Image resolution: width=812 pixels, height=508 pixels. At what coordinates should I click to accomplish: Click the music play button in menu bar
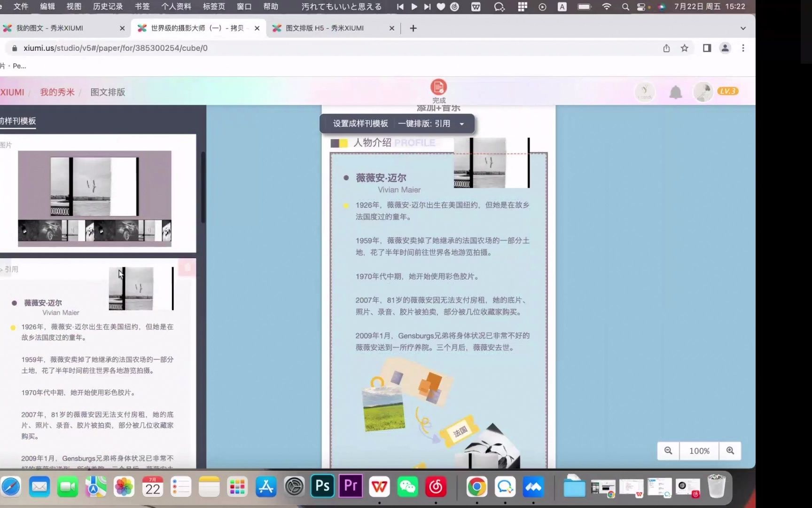414,7
